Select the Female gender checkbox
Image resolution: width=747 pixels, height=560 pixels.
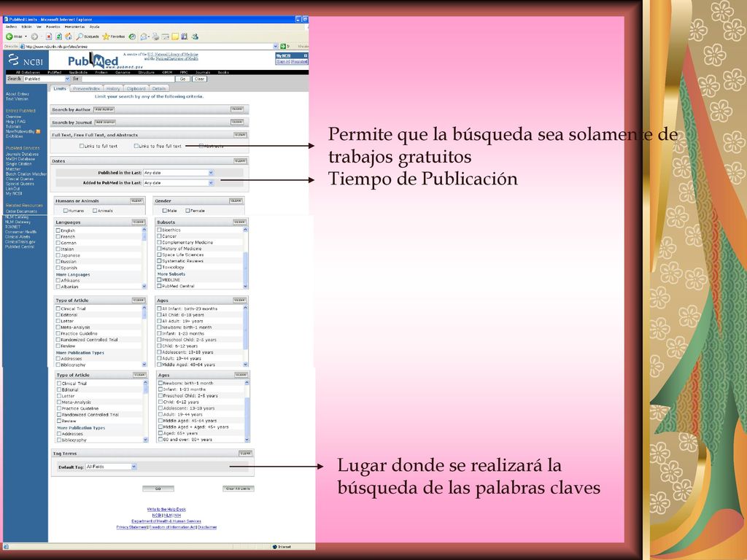tap(187, 211)
